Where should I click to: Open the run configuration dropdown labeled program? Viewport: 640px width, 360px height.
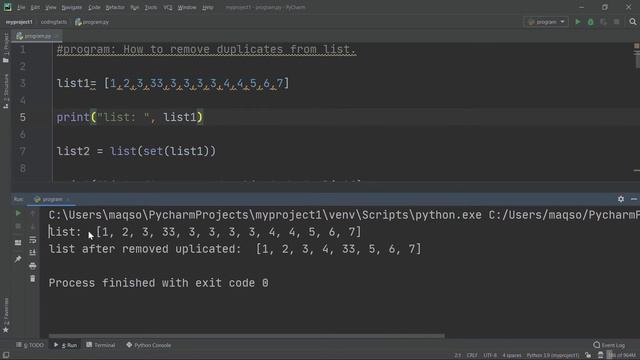coord(546,22)
